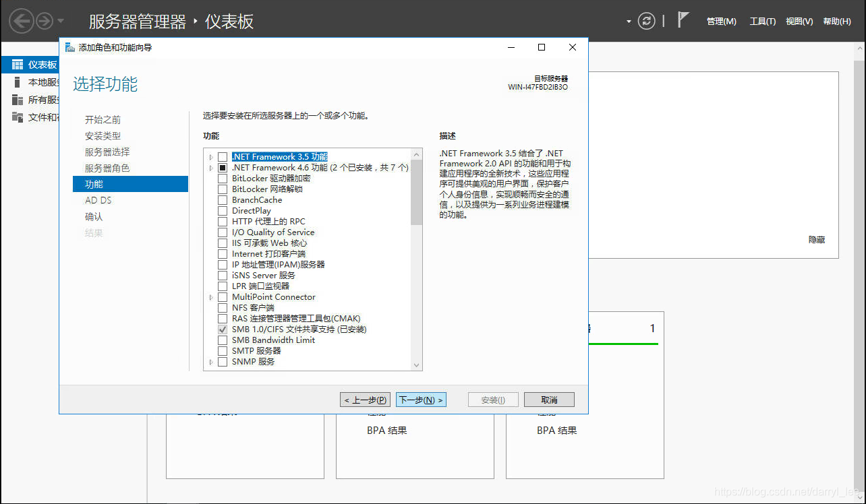Click the forward navigation arrow in Server Manager
The width and height of the screenshot is (866, 504).
click(x=45, y=22)
